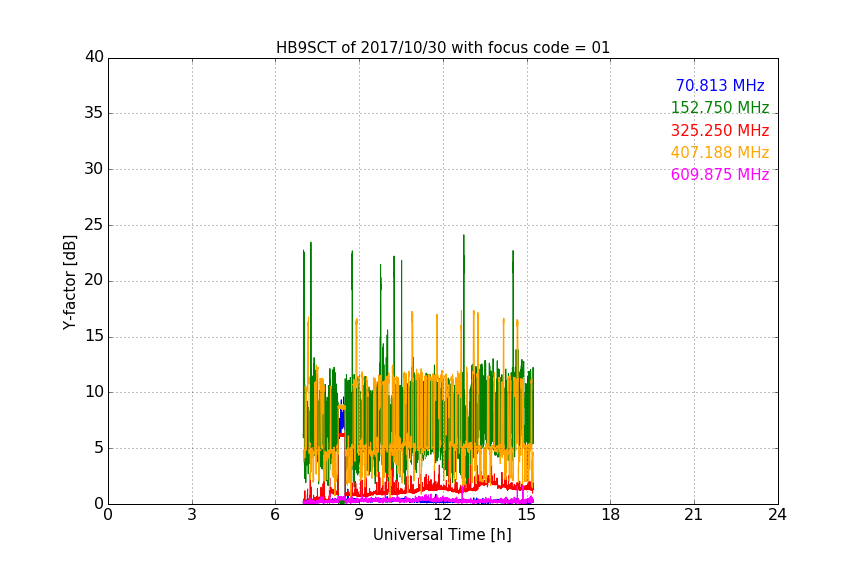864x576 pixels.
Task: Click y-axis tick label 10
Action: pyautogui.click(x=95, y=392)
